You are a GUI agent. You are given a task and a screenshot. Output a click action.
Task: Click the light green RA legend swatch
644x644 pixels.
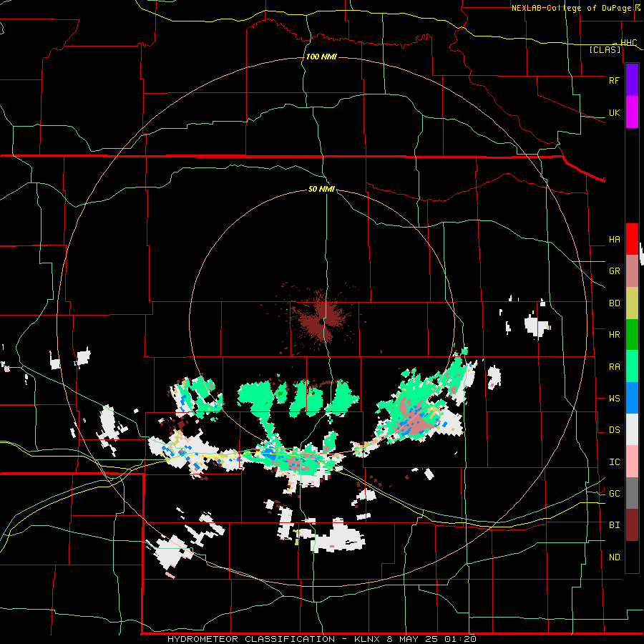point(632,366)
